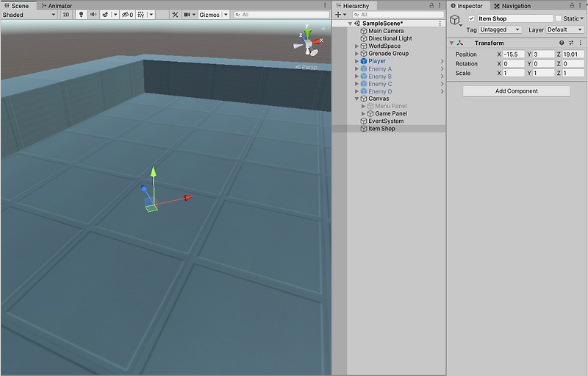Screen dimensions: 588x376
Task: Toggle Gizmos button in scene toolbar
Action: (x=209, y=15)
